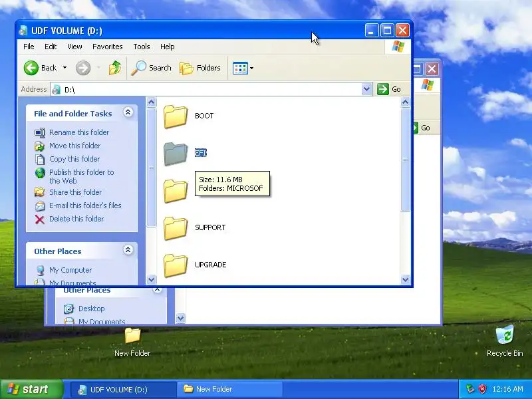Viewport: 532px width, 399px height.
Task: Collapse the Other Places panel in the front window
Action: (128, 250)
